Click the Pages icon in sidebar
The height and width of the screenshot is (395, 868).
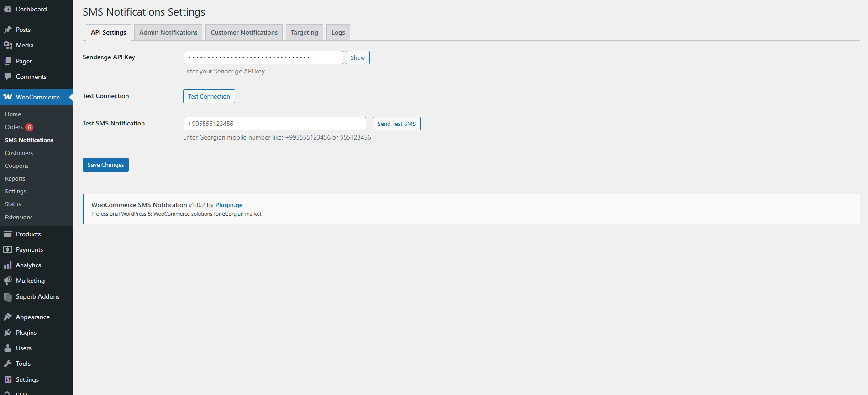click(8, 61)
